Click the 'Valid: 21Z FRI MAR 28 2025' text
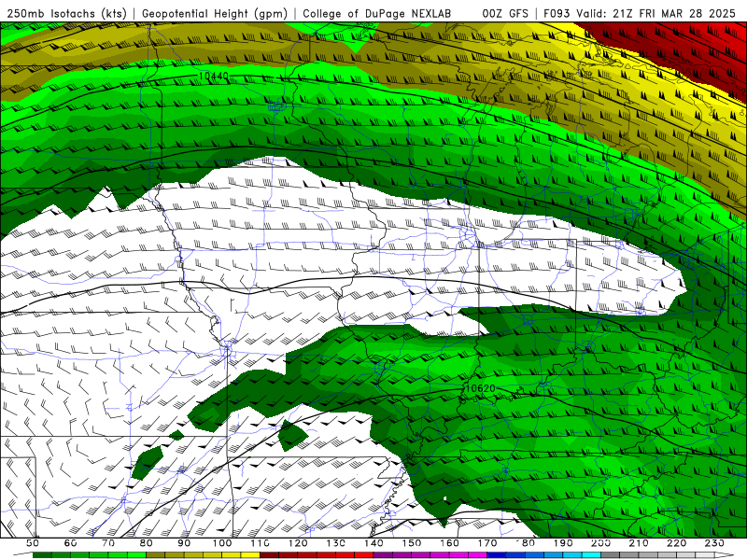This screenshot has width=747, height=560. click(x=656, y=13)
